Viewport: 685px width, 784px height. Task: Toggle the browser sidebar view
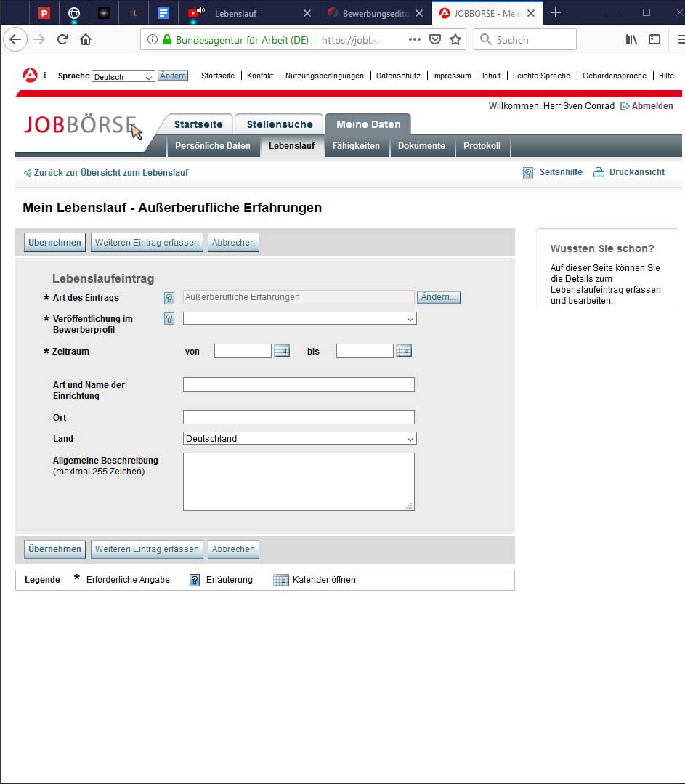654,39
